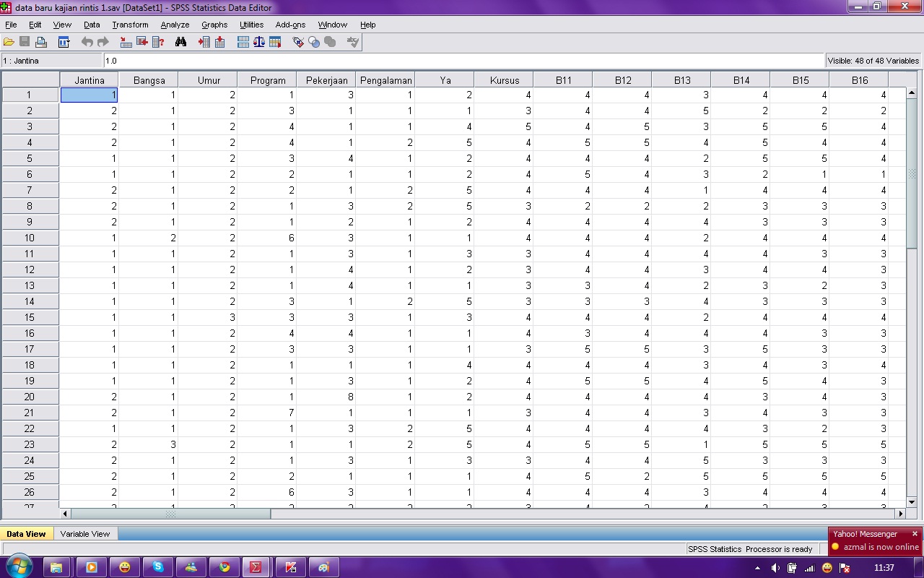
Task: Click the Spell check icon
Action: [353, 42]
